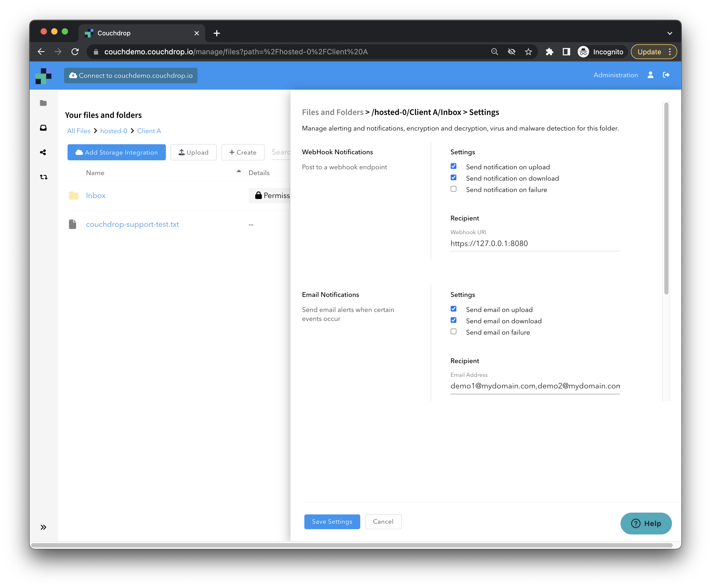The height and width of the screenshot is (588, 711).
Task: Enable Send notification on failure
Action: 453,189
